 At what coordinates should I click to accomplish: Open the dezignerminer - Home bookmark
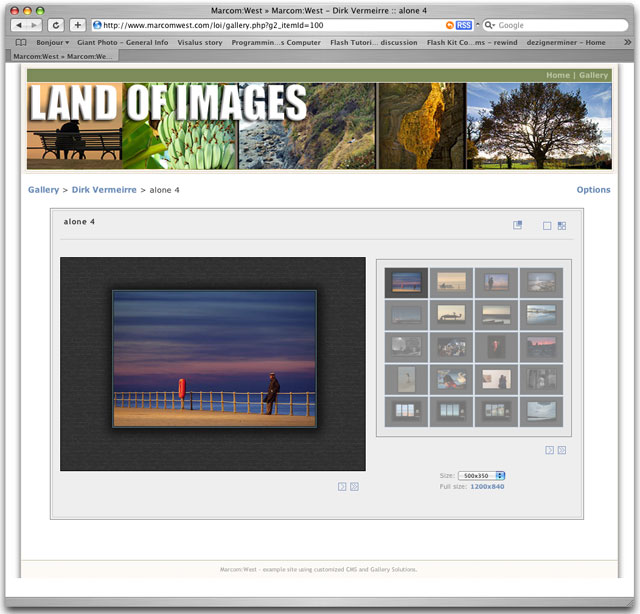(566, 42)
